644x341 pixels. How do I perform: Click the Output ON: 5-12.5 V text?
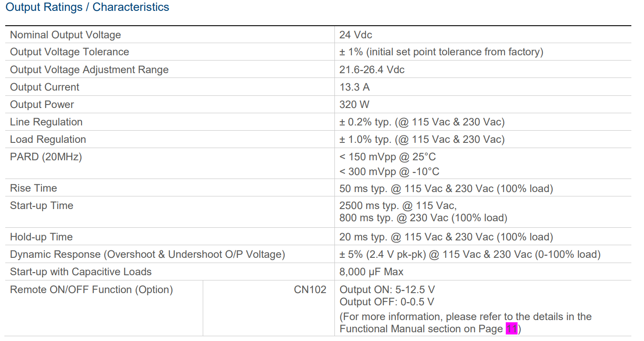387,290
